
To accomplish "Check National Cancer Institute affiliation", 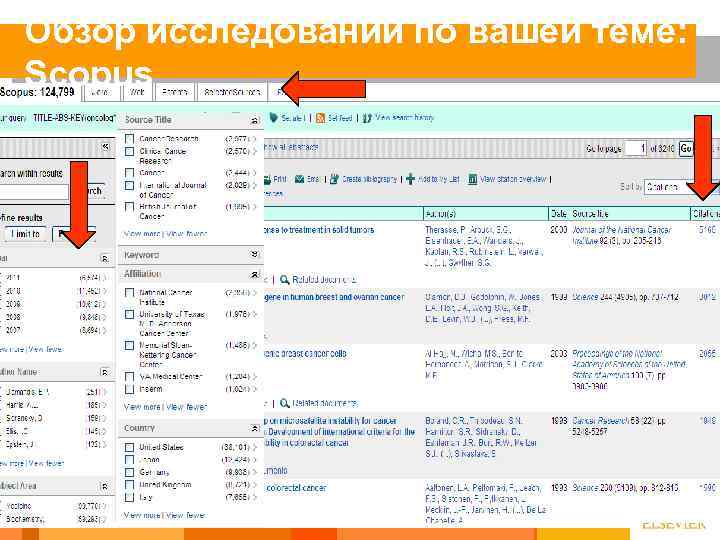I will pyautogui.click(x=129, y=292).
